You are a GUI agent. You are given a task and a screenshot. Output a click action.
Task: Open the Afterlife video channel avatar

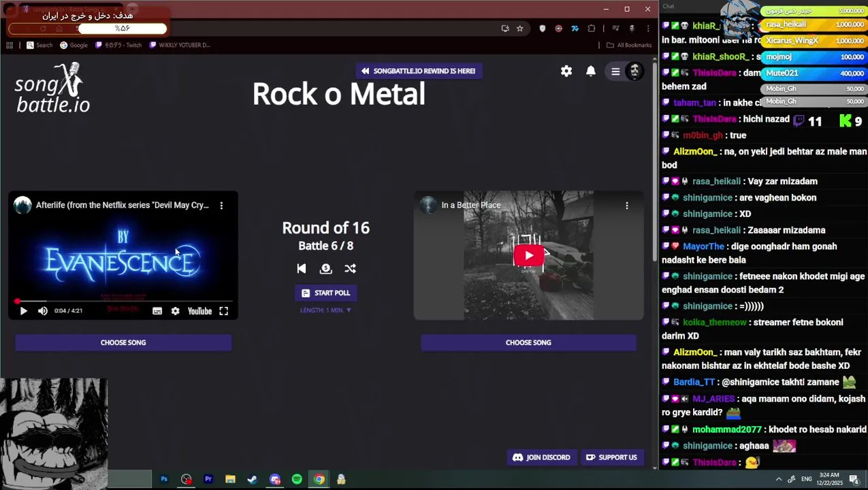pyautogui.click(x=22, y=205)
